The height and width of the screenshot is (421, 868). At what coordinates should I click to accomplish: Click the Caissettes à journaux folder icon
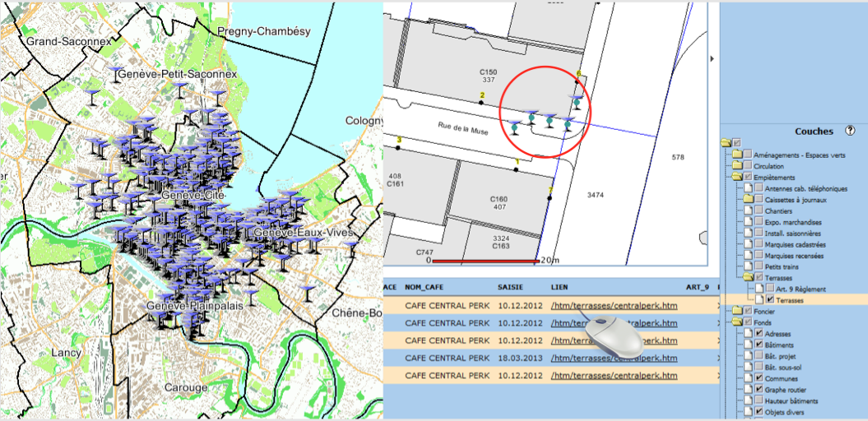(x=749, y=200)
